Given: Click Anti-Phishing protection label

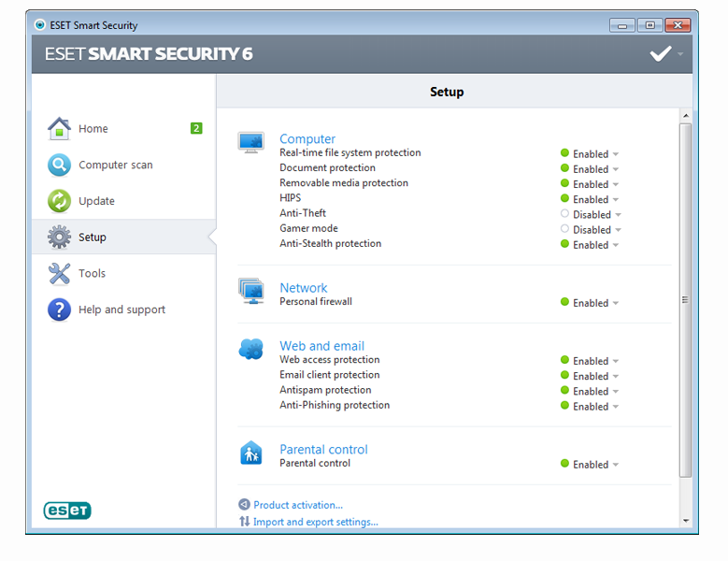Looking at the screenshot, I should [335, 405].
